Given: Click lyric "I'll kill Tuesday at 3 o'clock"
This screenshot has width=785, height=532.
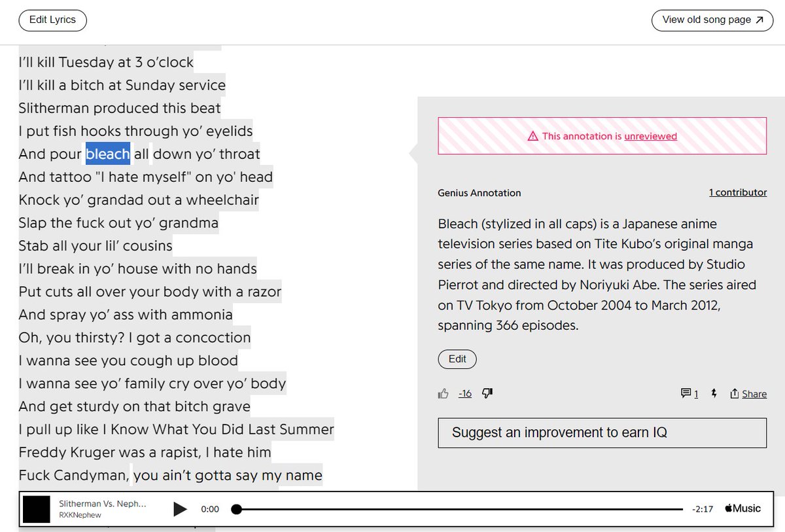Looking at the screenshot, I should tap(106, 62).
